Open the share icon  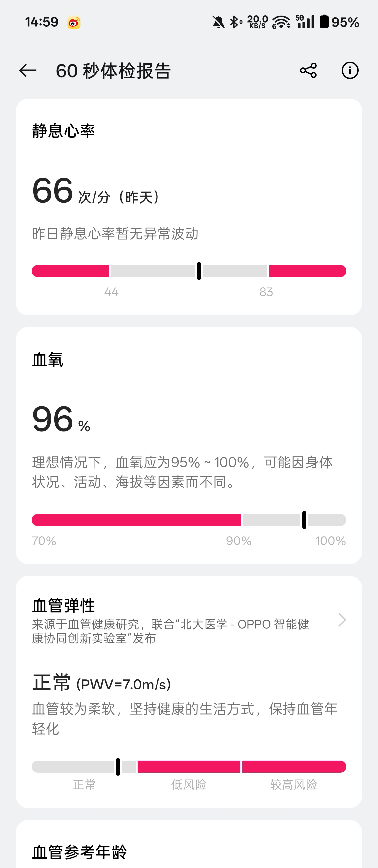point(308,70)
